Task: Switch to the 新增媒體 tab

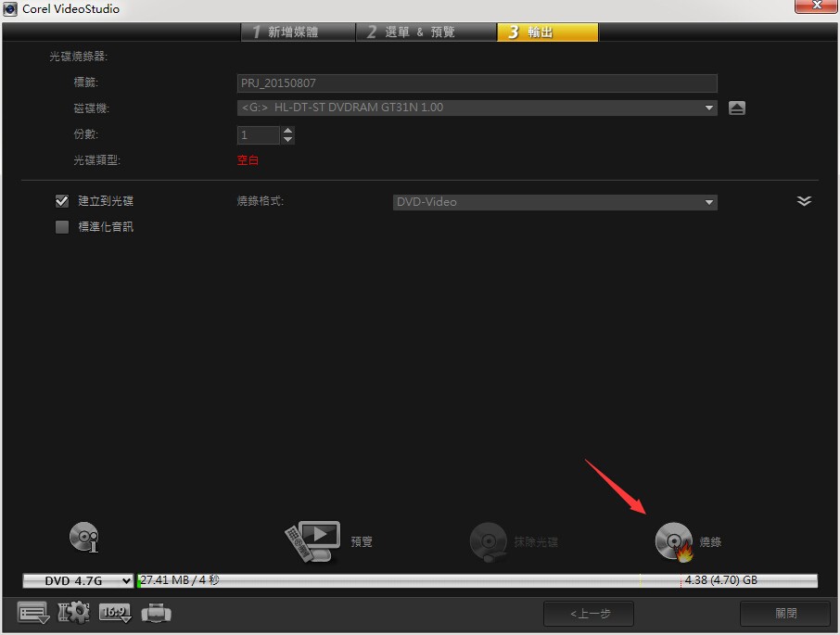Action: 299,32
